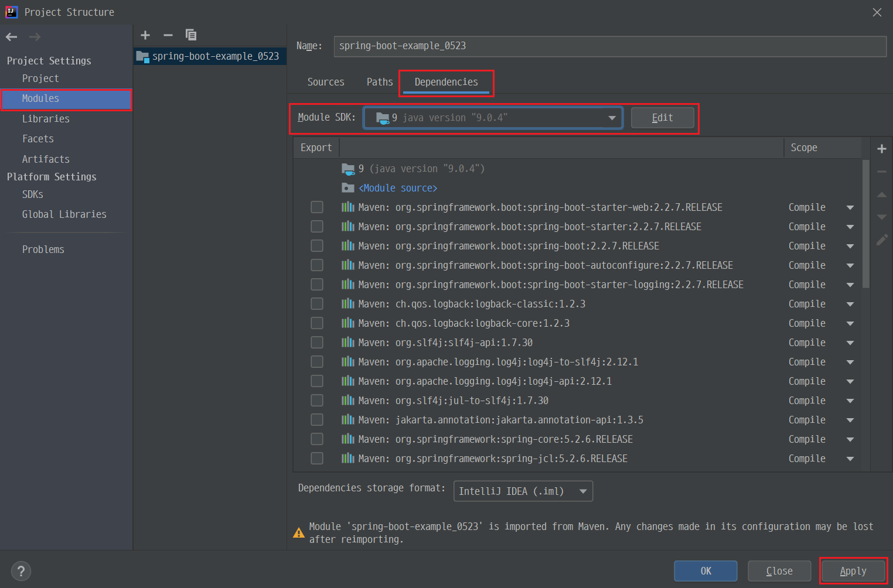Open scope dropdown for spring-jcl:5.2.6.RELEASE
The width and height of the screenshot is (893, 588).
(850, 459)
